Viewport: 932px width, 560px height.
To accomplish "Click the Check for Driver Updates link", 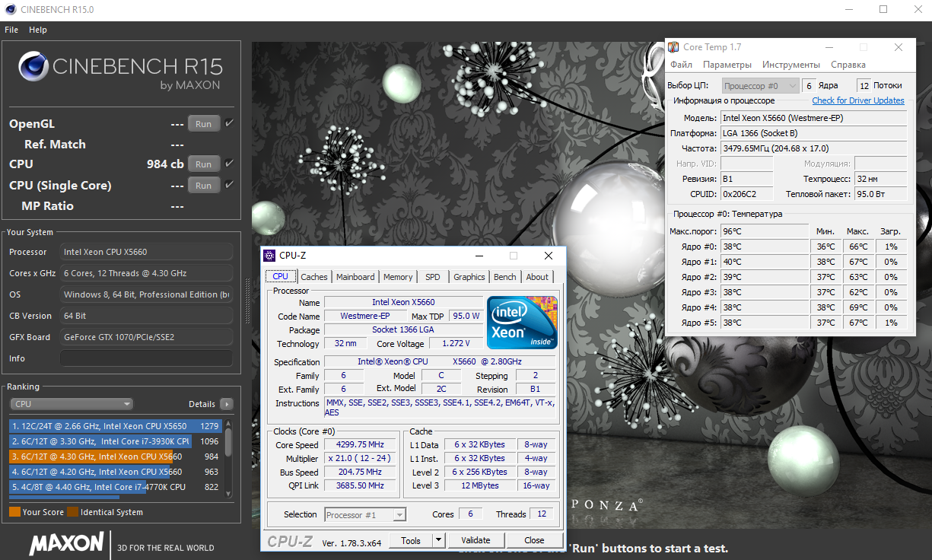I will (x=857, y=100).
